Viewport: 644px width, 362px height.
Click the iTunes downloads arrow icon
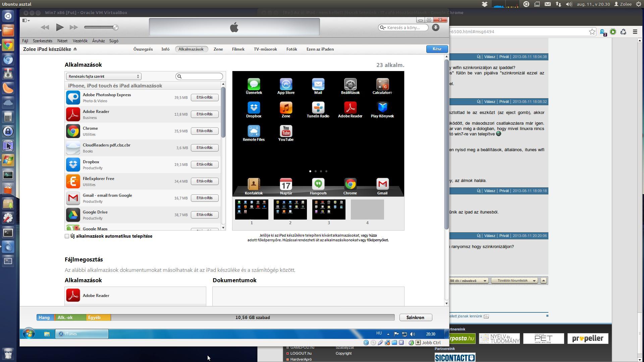[435, 27]
